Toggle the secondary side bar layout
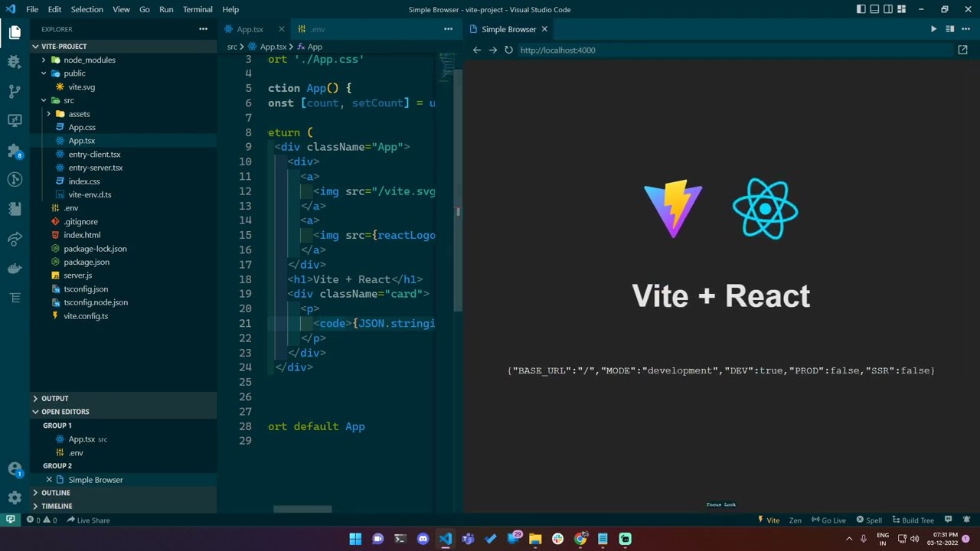Screen dimensions: 980x551 (x=888, y=9)
